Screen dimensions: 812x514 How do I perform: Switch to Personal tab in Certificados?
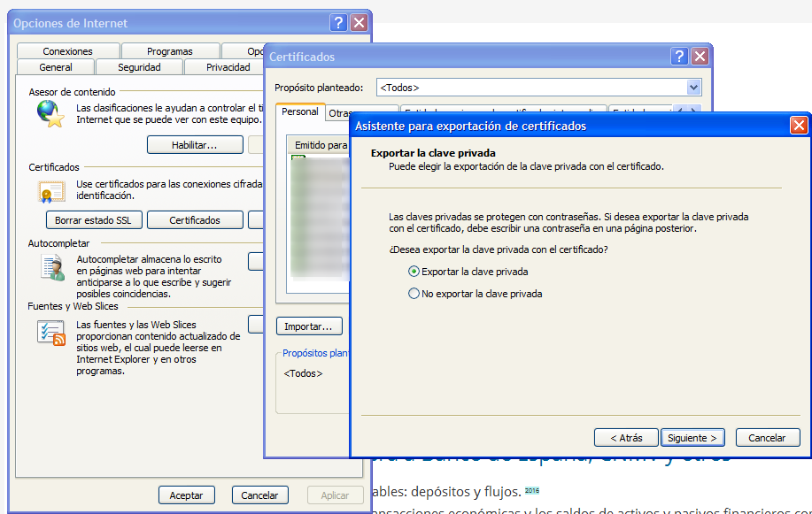click(300, 111)
